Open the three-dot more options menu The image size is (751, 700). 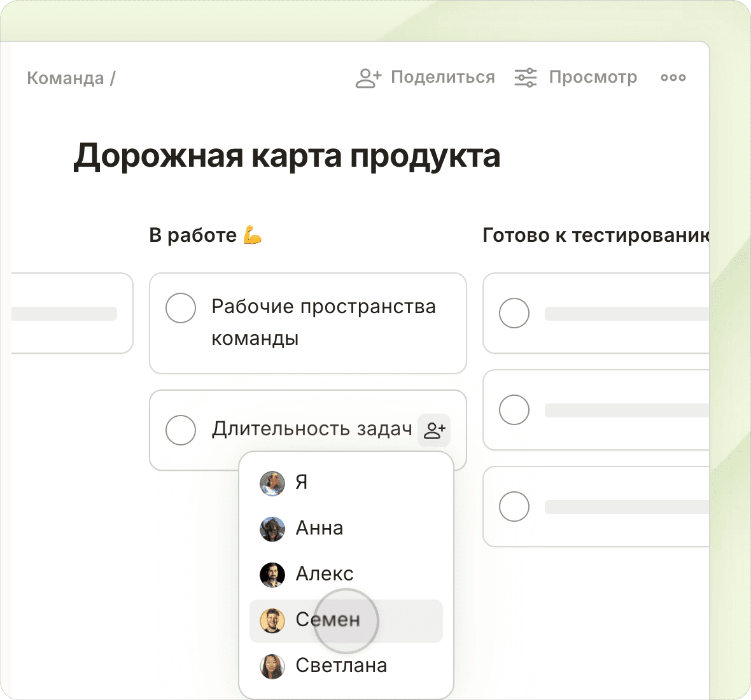pos(673,78)
